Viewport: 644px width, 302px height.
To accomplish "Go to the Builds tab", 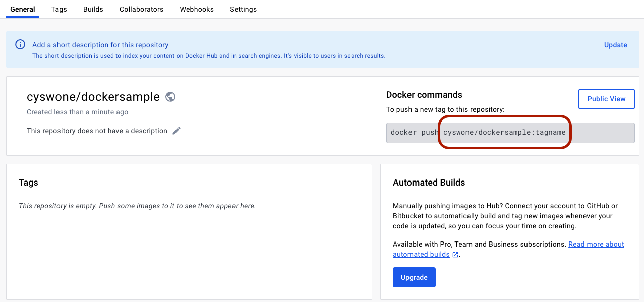I will pos(93,9).
